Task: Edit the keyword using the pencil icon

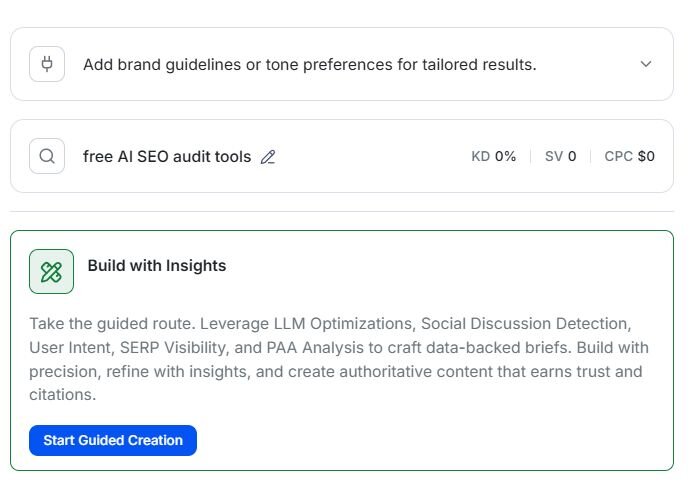Action: click(x=267, y=157)
